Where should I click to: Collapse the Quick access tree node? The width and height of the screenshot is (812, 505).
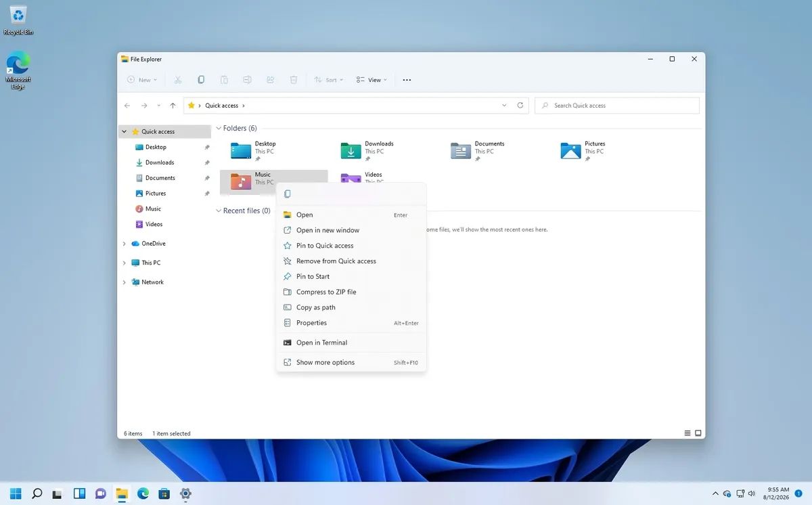click(x=124, y=132)
